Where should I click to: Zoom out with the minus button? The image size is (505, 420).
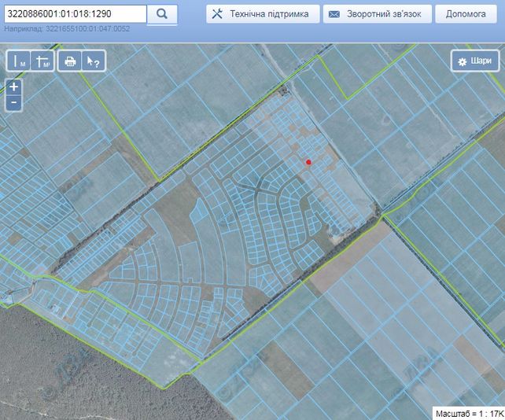14,103
